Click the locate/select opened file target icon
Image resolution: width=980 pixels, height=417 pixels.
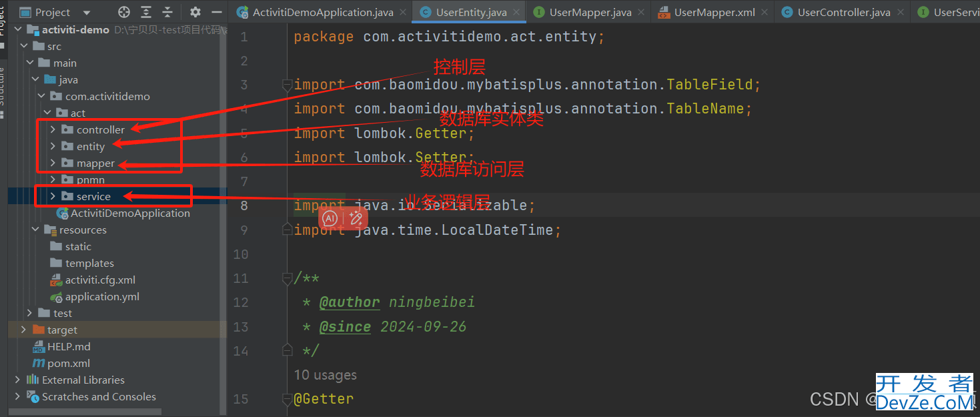[x=124, y=12]
